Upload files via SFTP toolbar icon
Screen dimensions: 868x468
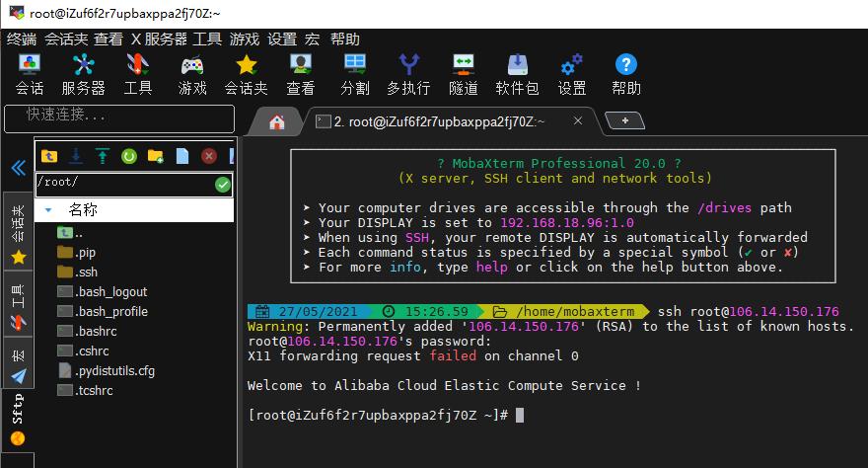click(103, 156)
